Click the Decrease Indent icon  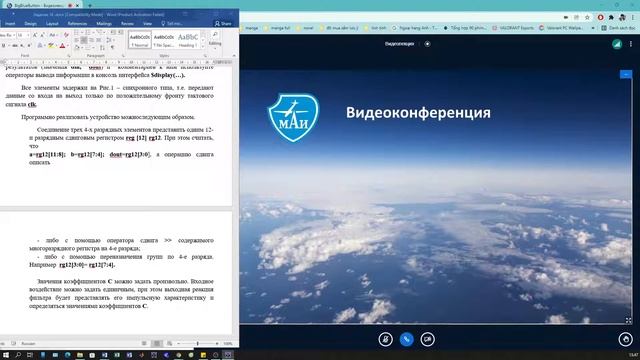click(x=112, y=32)
